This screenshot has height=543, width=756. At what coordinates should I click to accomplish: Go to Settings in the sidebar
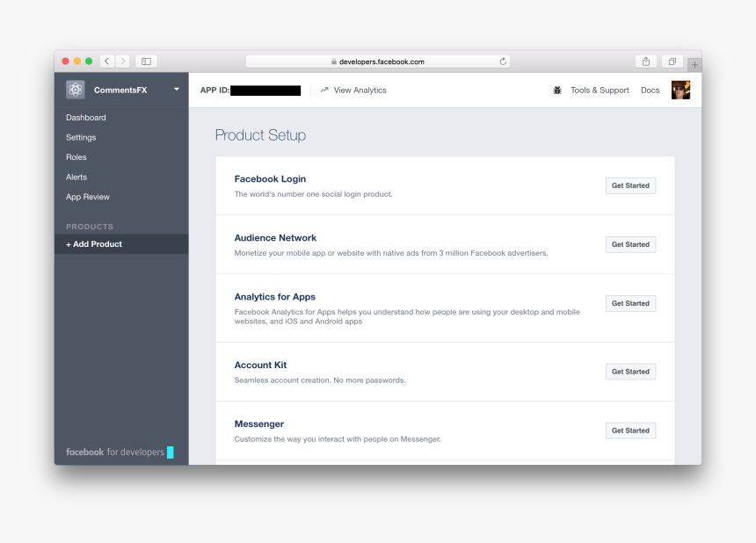click(81, 138)
